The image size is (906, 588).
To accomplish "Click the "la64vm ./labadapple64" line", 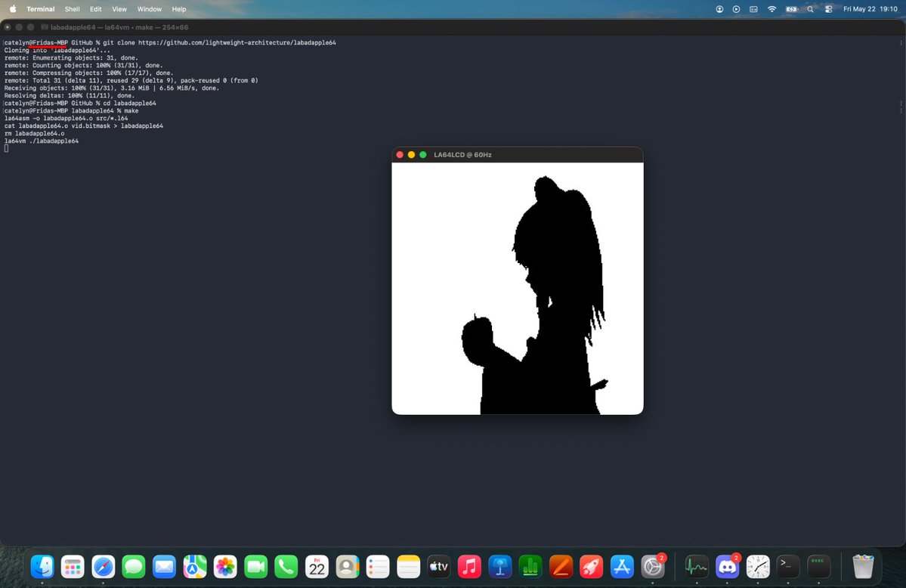I will 41,141.
